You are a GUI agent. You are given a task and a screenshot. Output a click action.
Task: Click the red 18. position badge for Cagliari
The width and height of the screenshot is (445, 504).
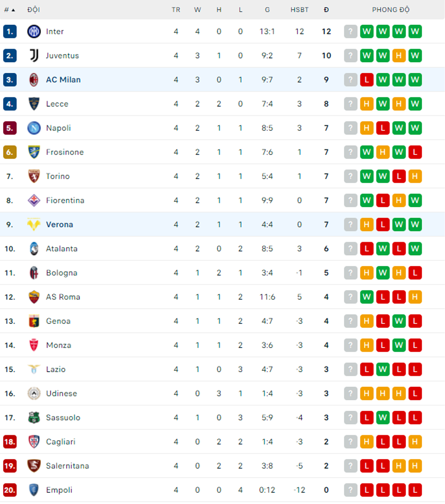pos(10,442)
